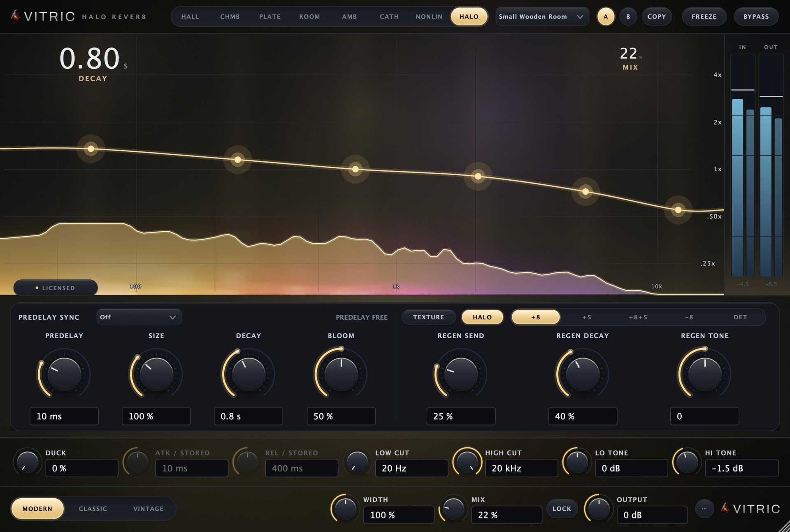Click the large 22 % mix readout

pos(630,53)
